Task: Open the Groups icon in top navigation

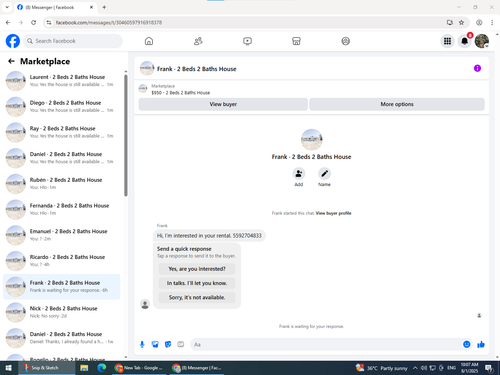Action: (x=346, y=41)
